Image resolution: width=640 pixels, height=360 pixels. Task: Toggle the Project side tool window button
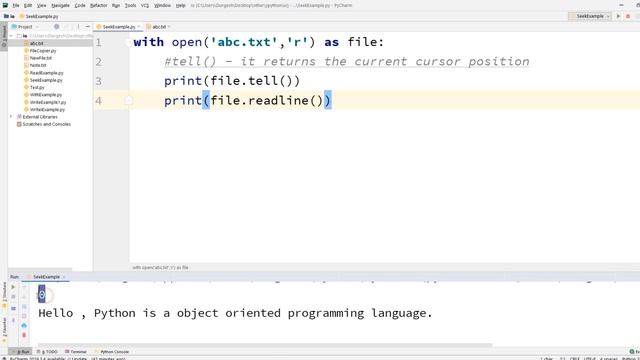coord(4,36)
